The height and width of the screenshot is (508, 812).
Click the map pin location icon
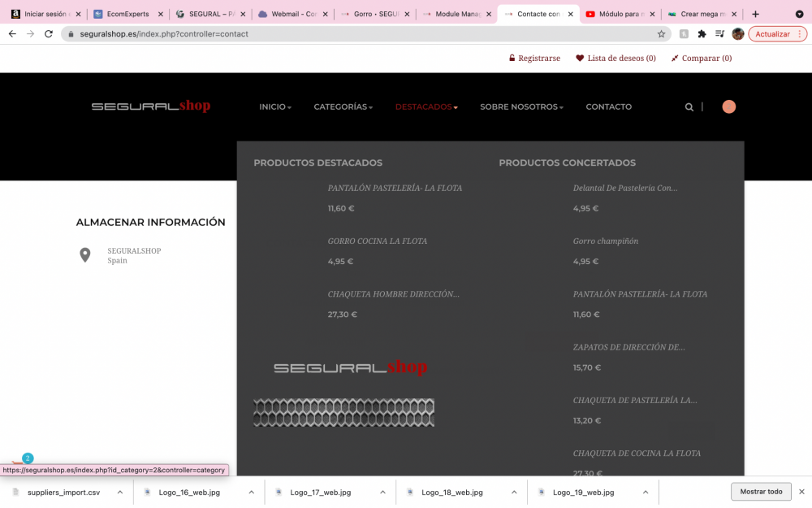[85, 255]
